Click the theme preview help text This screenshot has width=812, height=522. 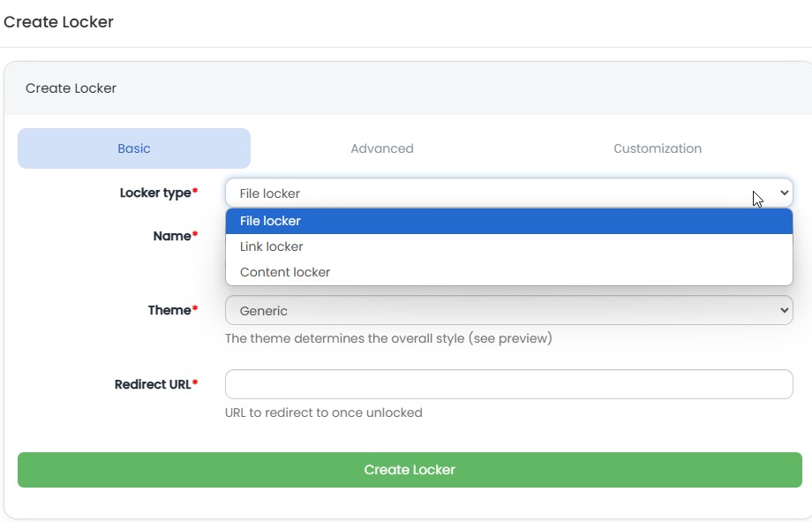coord(388,338)
